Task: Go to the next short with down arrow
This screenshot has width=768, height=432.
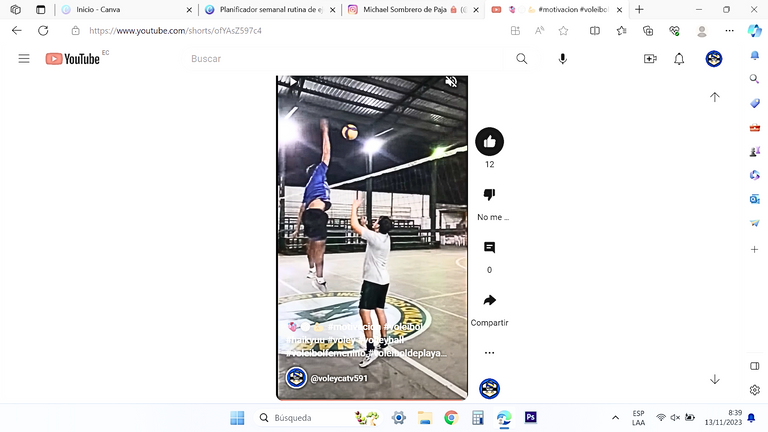Action: [715, 380]
